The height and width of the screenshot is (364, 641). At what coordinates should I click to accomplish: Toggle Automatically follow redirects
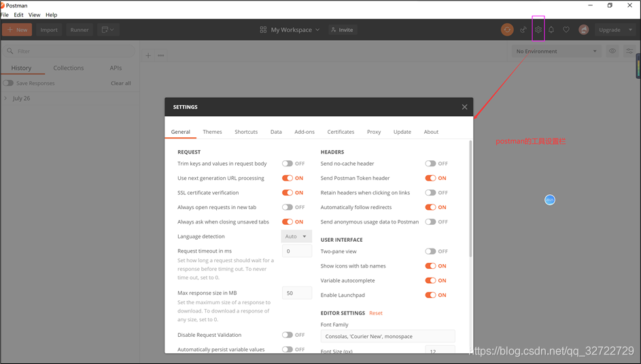[x=430, y=207]
